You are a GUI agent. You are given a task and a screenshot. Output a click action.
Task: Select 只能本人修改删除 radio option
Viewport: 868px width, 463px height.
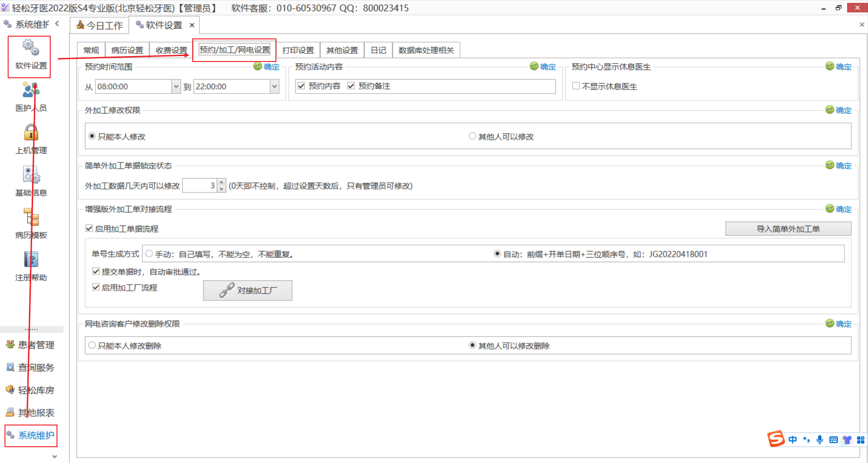pos(92,345)
